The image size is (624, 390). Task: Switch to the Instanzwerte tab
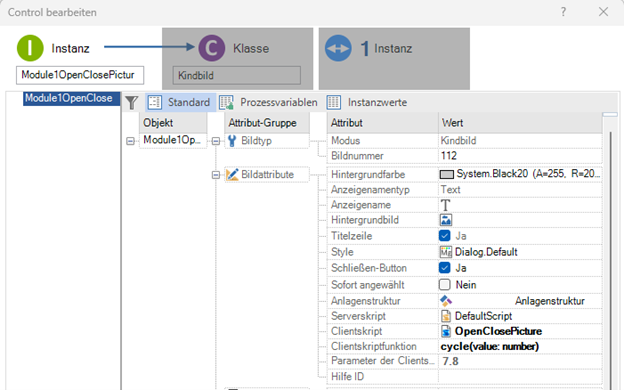[x=367, y=102]
